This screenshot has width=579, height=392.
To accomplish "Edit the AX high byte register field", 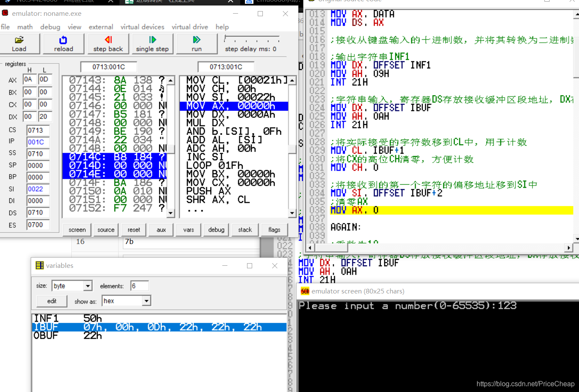I will point(29,79).
